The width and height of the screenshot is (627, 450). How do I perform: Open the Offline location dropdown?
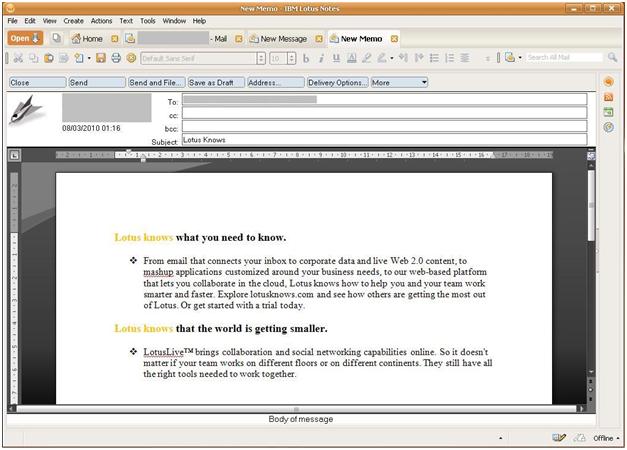point(606,438)
